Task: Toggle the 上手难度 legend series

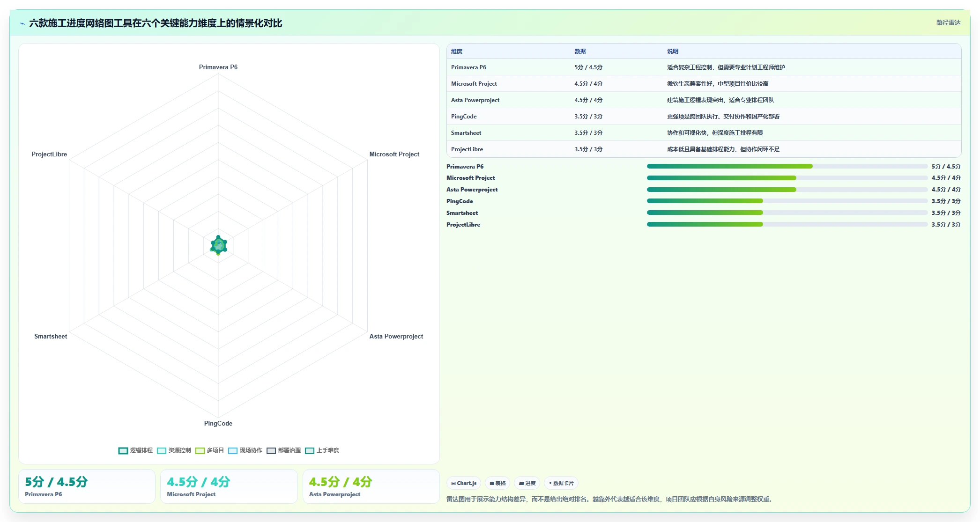Action: click(322, 450)
